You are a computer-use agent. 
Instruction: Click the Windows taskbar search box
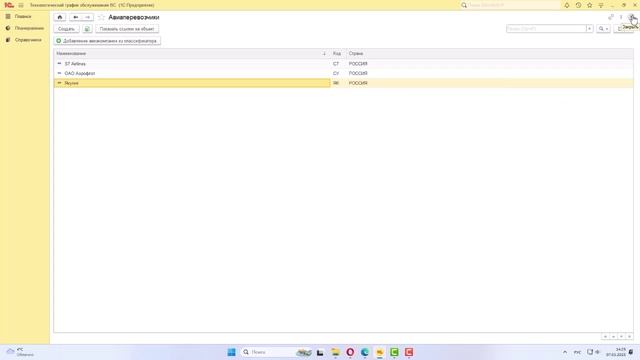(277, 352)
